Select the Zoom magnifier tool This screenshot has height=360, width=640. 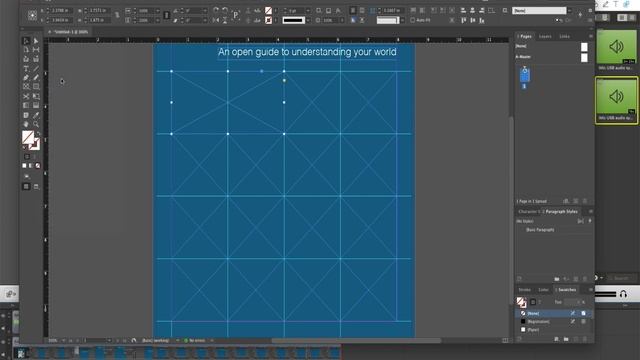click(x=36, y=124)
